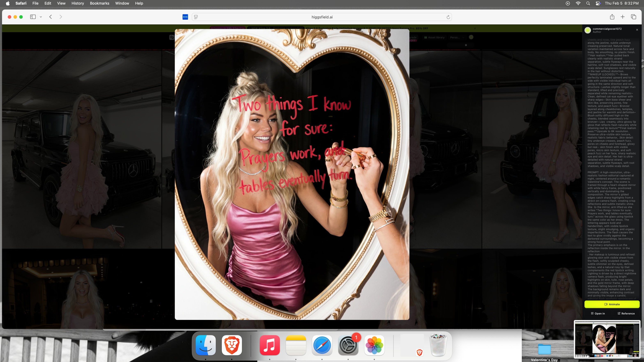
Task: Click the blue extension icon beside address bar
Action: point(185,17)
